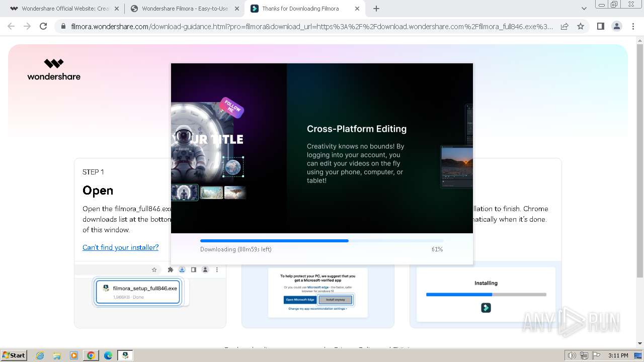Image resolution: width=644 pixels, height=362 pixels.
Task: Click the 61% progress value
Action: click(437, 249)
